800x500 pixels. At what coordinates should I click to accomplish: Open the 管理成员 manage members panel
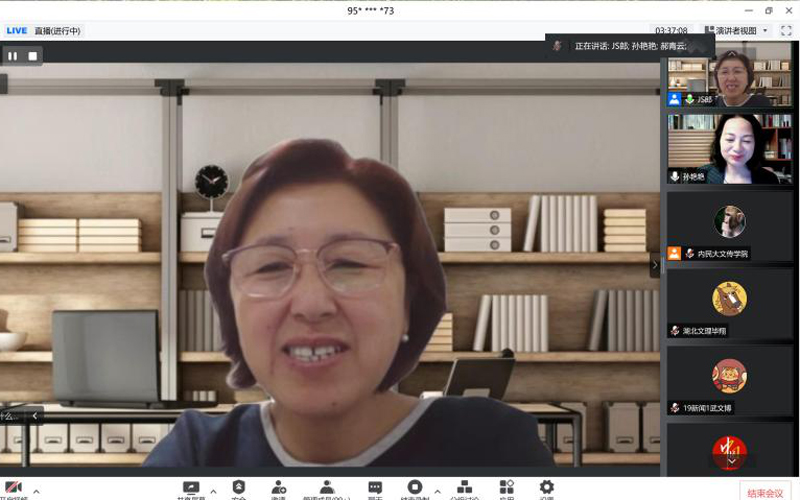tap(327, 490)
